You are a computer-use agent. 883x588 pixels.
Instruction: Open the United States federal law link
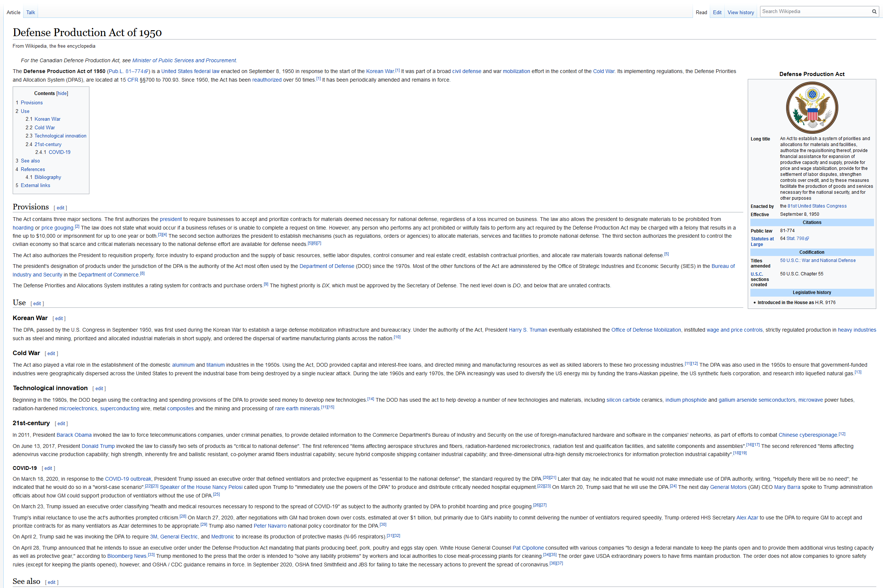point(190,71)
